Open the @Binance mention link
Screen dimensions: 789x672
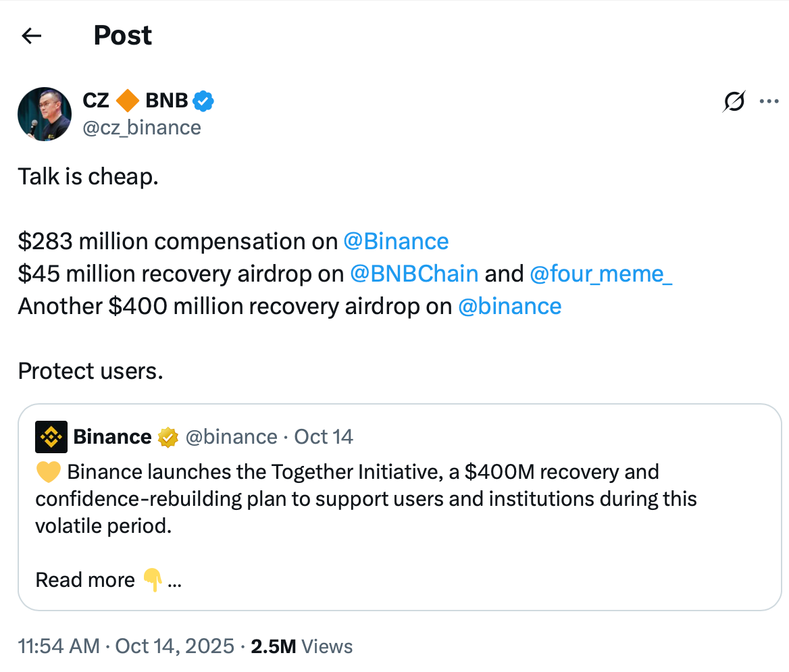click(x=396, y=241)
